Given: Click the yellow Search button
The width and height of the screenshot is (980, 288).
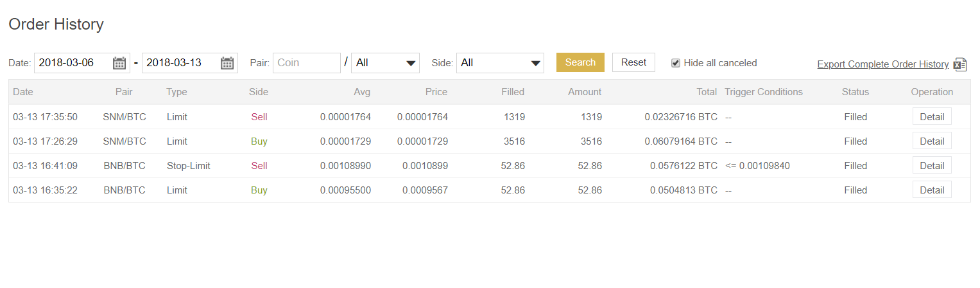Looking at the screenshot, I should click(580, 62).
